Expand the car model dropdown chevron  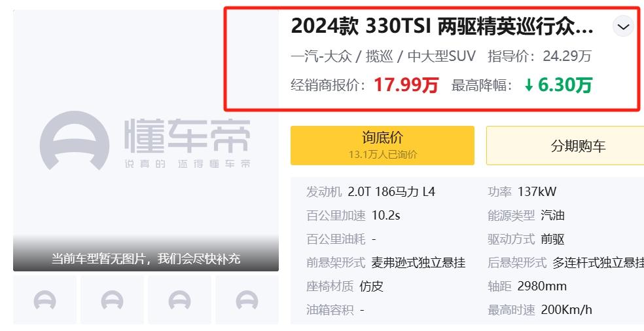click(623, 27)
